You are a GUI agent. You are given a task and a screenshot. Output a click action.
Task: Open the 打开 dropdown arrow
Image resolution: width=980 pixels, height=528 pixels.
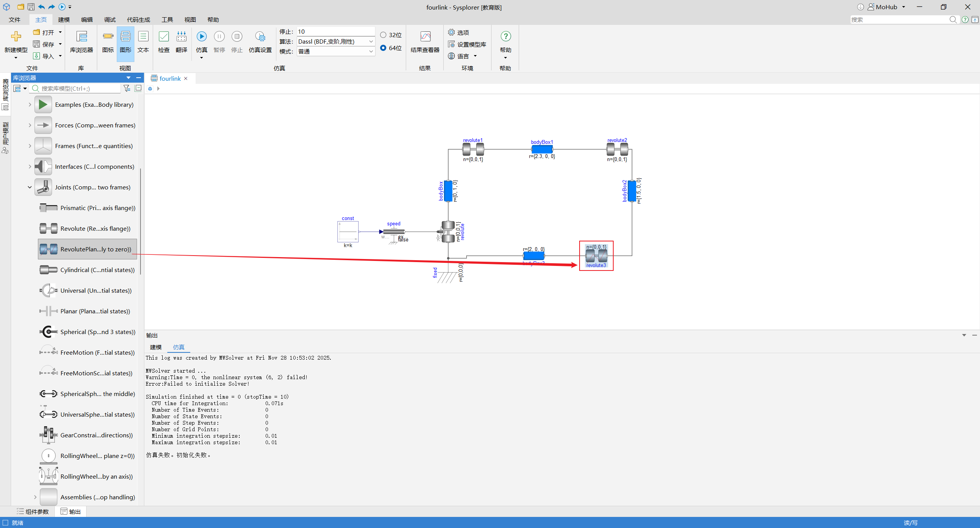[60, 33]
